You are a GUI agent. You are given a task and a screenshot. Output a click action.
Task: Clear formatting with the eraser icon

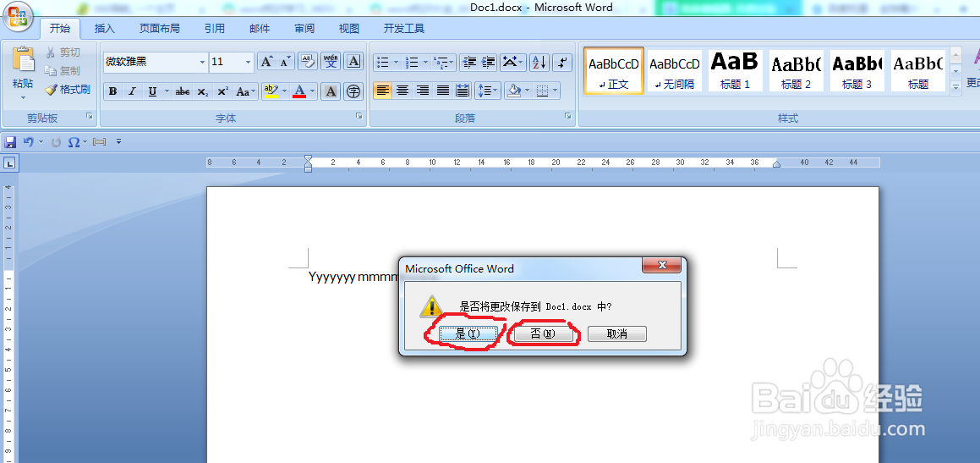click(x=308, y=61)
